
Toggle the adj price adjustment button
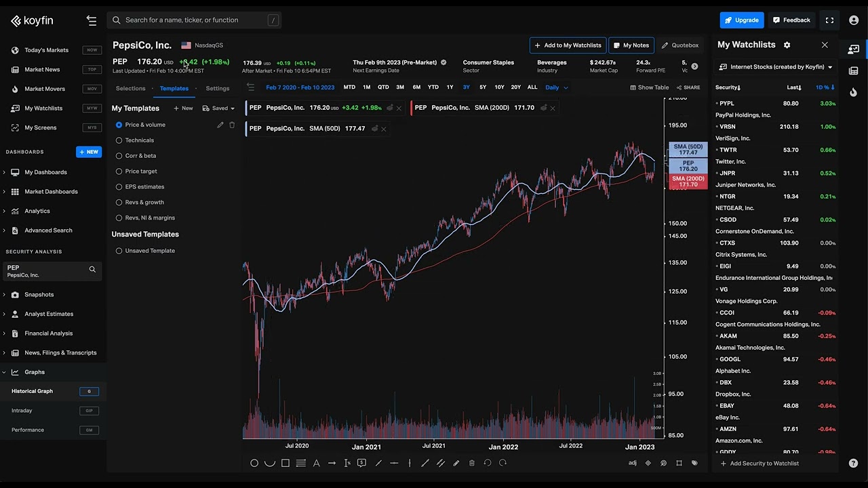633,463
